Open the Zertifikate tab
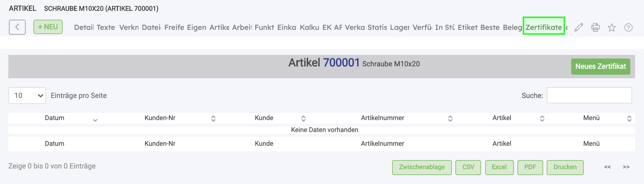This screenshot has width=644, height=184. click(x=543, y=27)
